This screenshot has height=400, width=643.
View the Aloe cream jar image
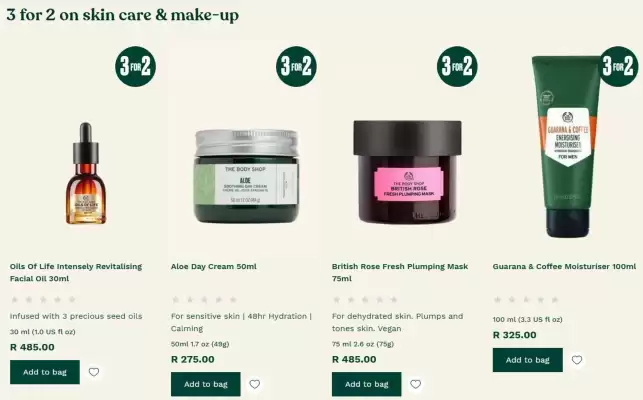(246, 176)
